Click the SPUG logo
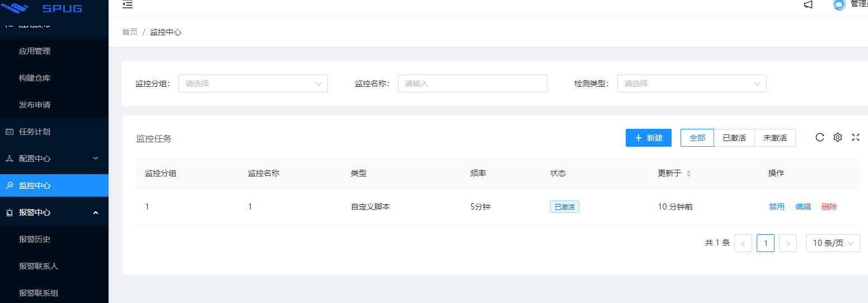The width and height of the screenshot is (868, 303). 41,8
